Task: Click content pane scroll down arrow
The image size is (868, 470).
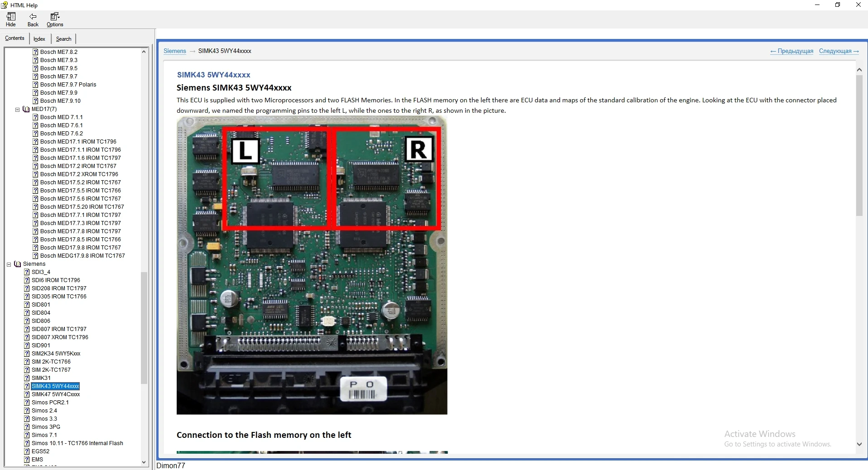Action: coord(859,444)
